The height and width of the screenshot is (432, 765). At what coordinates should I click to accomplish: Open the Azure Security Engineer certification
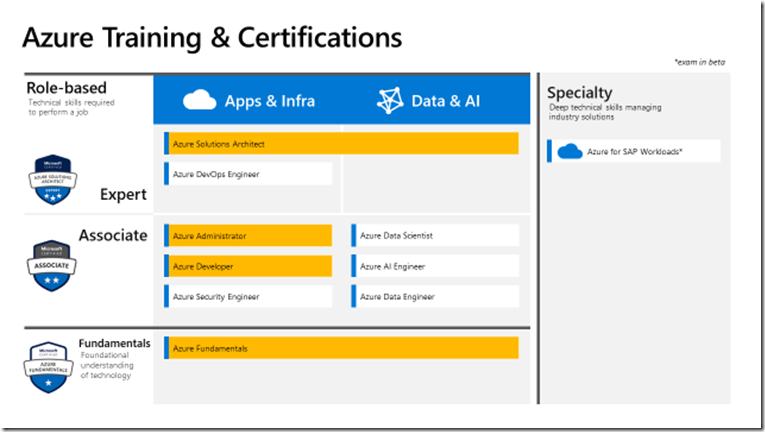(x=248, y=296)
